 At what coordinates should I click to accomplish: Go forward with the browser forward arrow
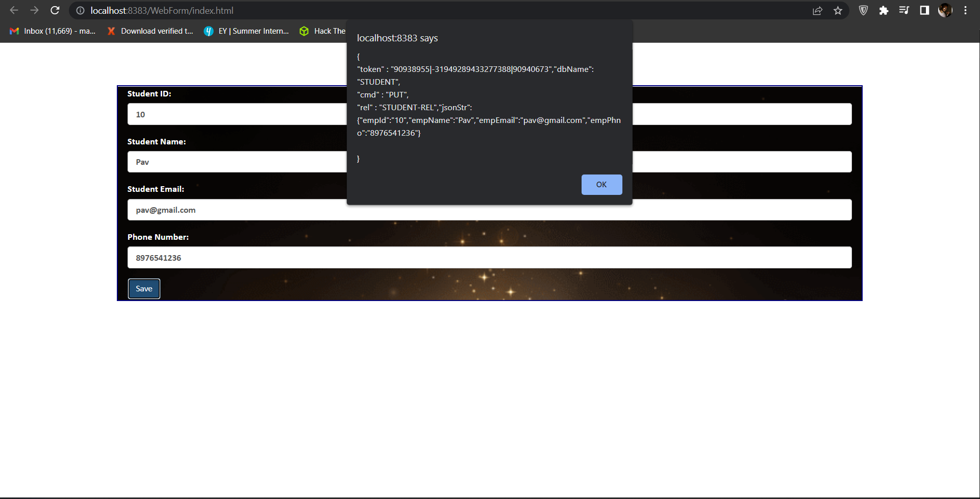click(x=34, y=10)
